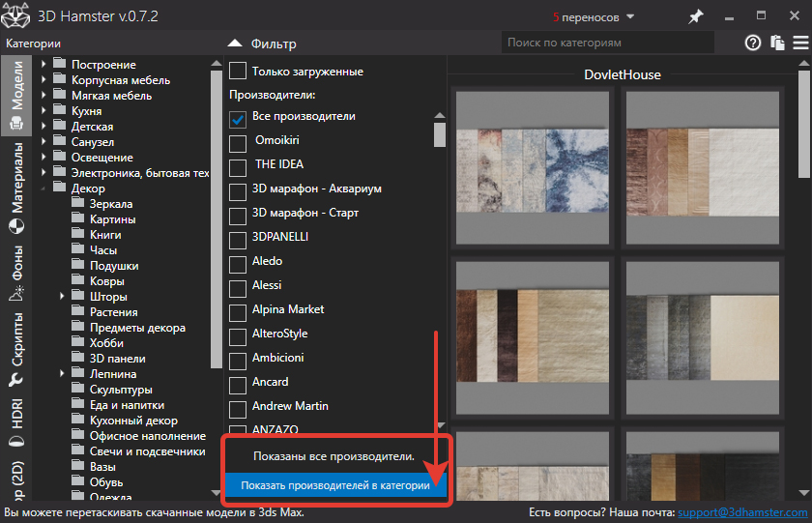Image resolution: width=812 pixels, height=523 pixels.
Task: Click the folder icon beside Освещение
Action: [x=60, y=157]
